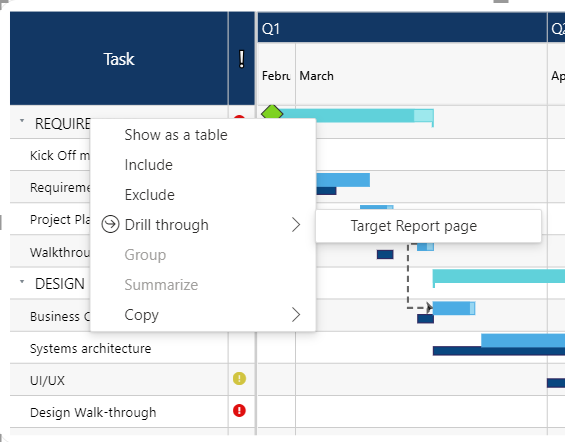Click the Q1 quarter header

coord(402,28)
